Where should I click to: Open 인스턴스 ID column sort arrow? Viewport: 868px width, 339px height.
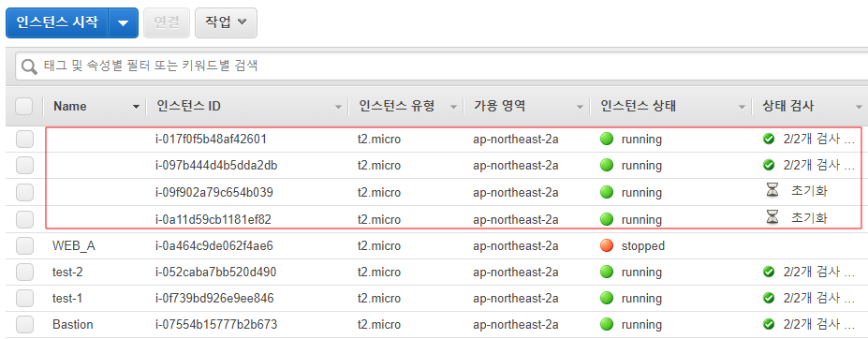coord(338,107)
